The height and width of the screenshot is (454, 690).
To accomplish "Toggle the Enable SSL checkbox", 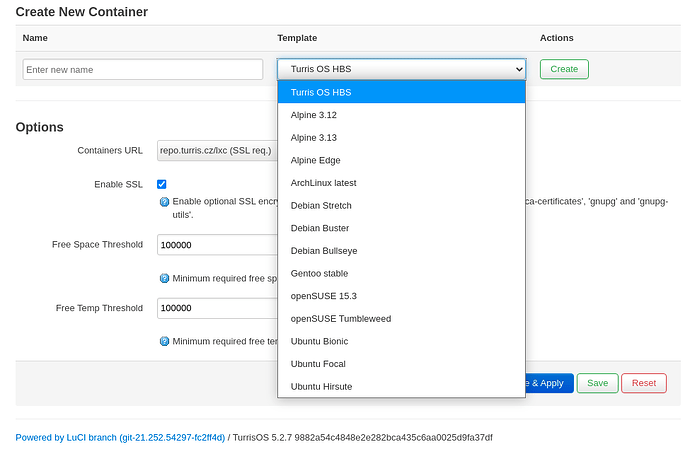I will [161, 184].
